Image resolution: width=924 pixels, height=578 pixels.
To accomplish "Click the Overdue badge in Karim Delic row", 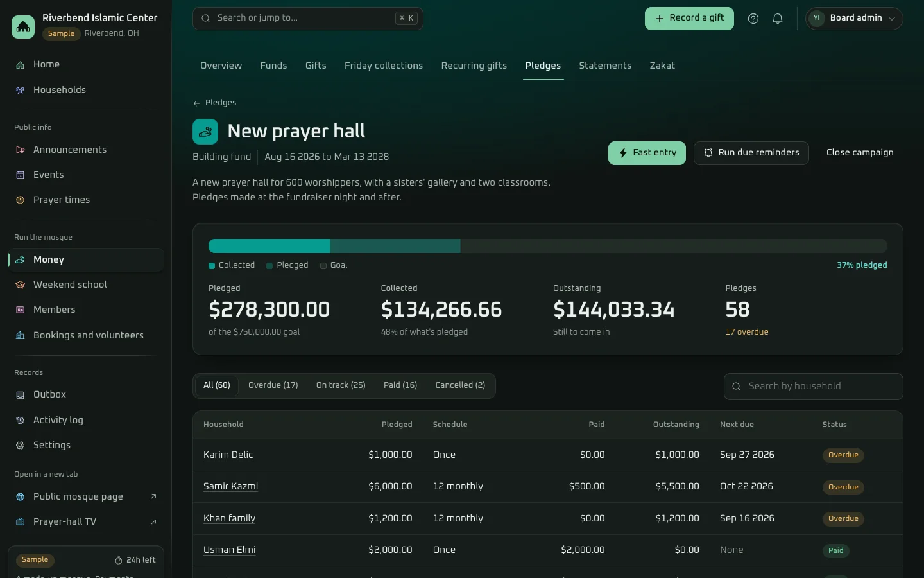I will coord(843,455).
